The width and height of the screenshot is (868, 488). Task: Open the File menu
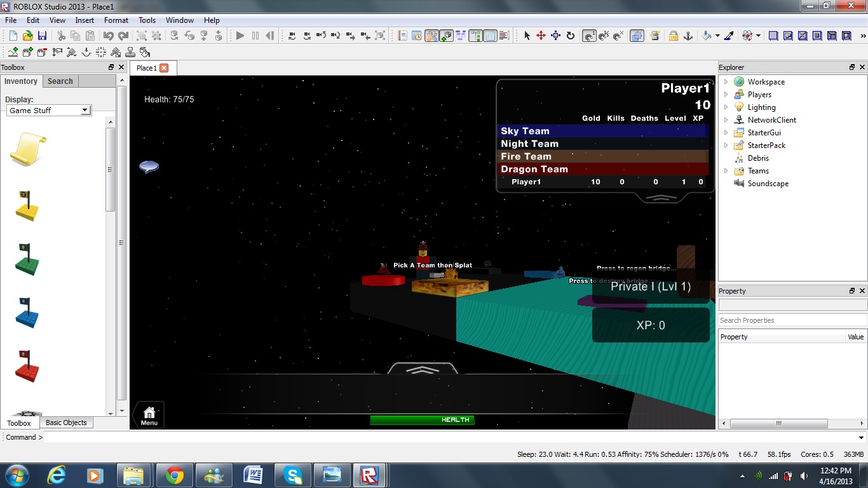[x=11, y=20]
